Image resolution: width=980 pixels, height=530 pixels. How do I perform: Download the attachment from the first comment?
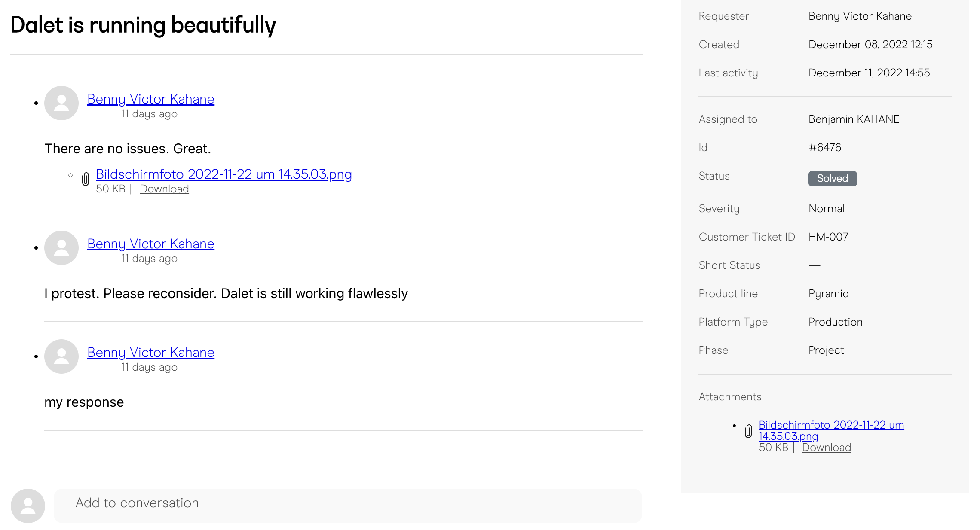click(x=164, y=189)
